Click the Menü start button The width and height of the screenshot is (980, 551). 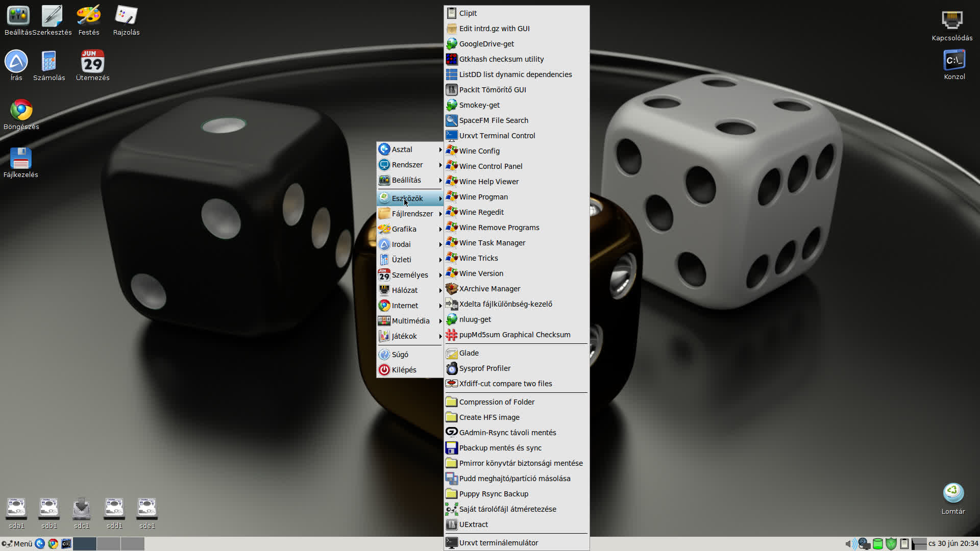pyautogui.click(x=17, y=544)
